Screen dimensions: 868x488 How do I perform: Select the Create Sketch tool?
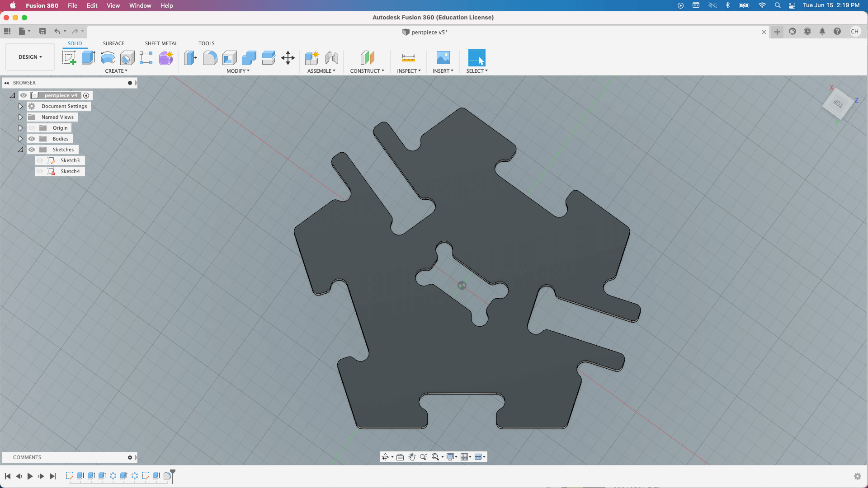(69, 58)
